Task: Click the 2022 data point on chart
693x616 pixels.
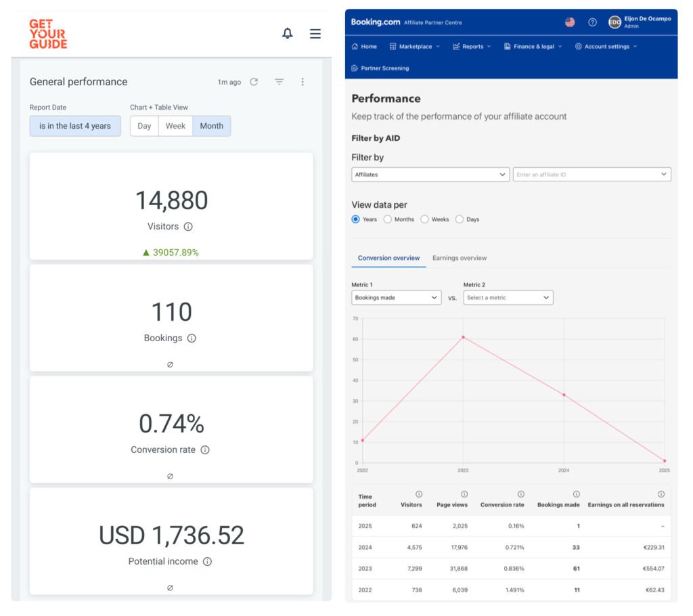Action: point(363,441)
